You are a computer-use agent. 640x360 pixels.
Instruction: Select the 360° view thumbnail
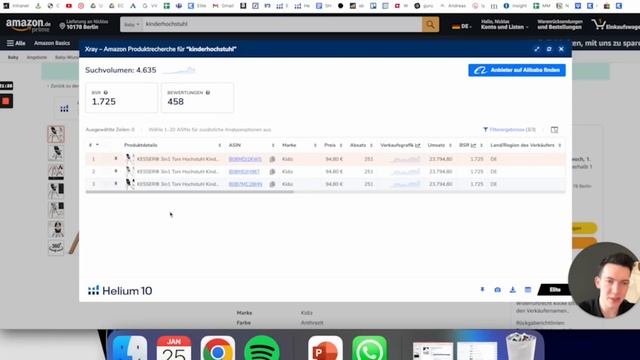point(56,247)
